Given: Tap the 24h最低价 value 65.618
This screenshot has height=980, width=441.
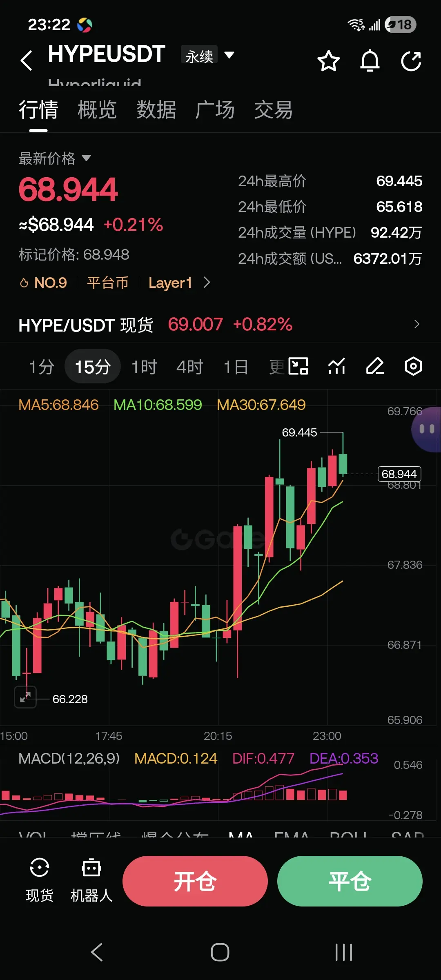Looking at the screenshot, I should click(x=399, y=207).
